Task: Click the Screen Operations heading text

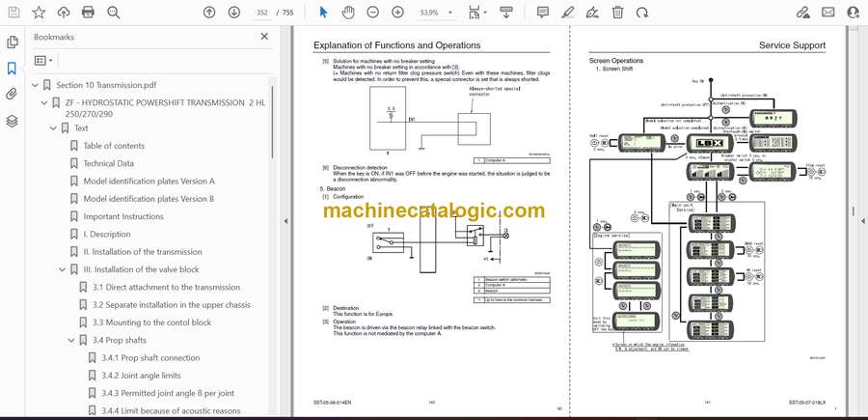Action: (616, 61)
